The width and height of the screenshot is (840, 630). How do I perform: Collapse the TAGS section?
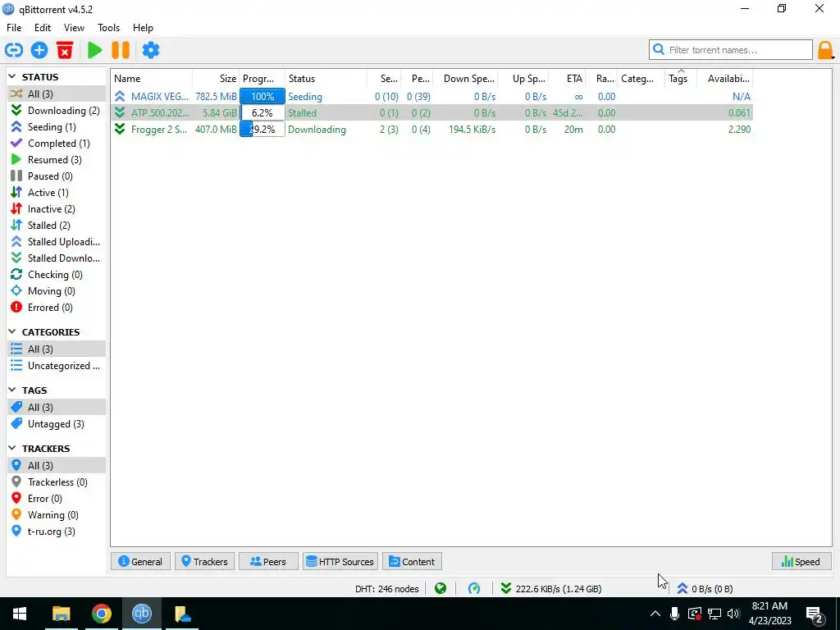[x=12, y=390]
